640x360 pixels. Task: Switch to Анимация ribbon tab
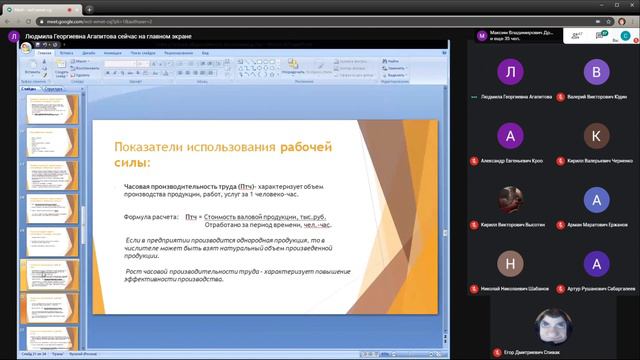[x=112, y=53]
